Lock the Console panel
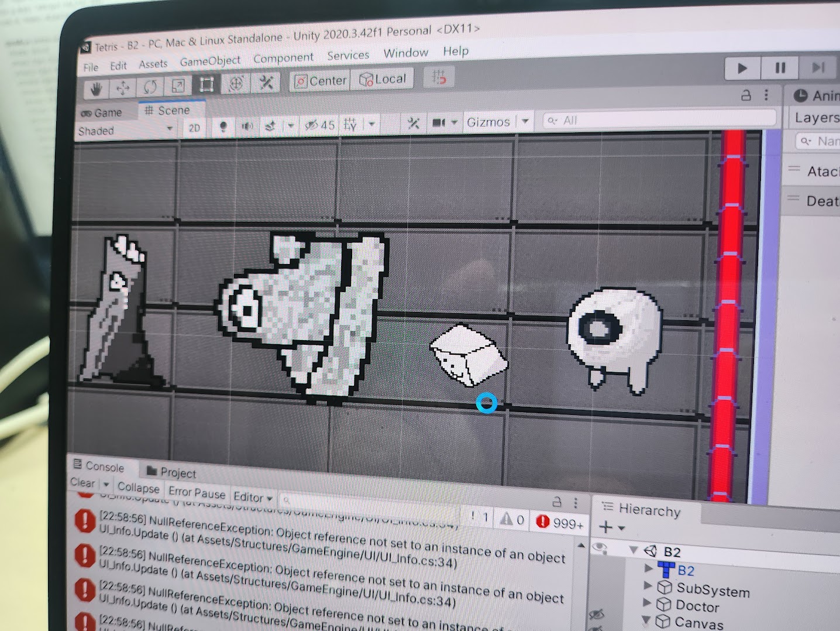Viewport: 840px width, 631px height. (557, 502)
